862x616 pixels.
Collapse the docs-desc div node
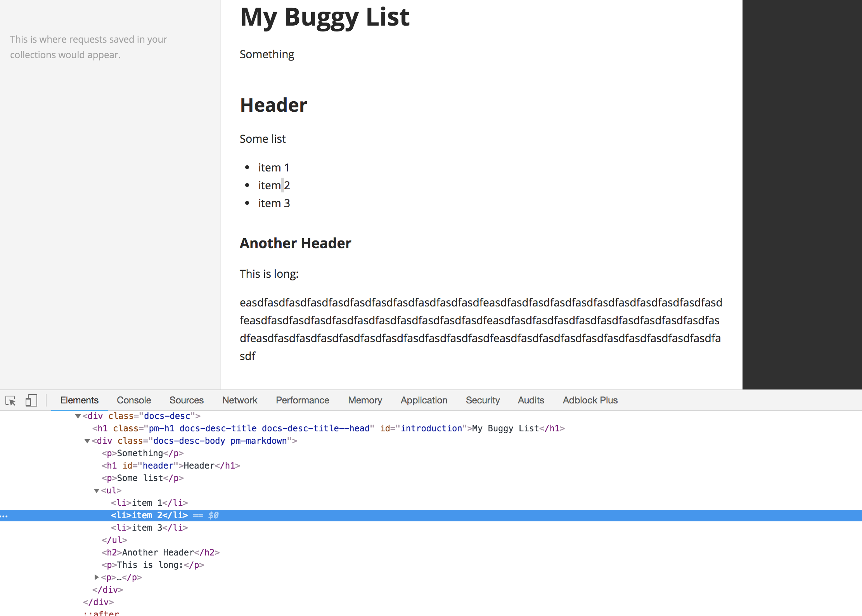(x=78, y=416)
